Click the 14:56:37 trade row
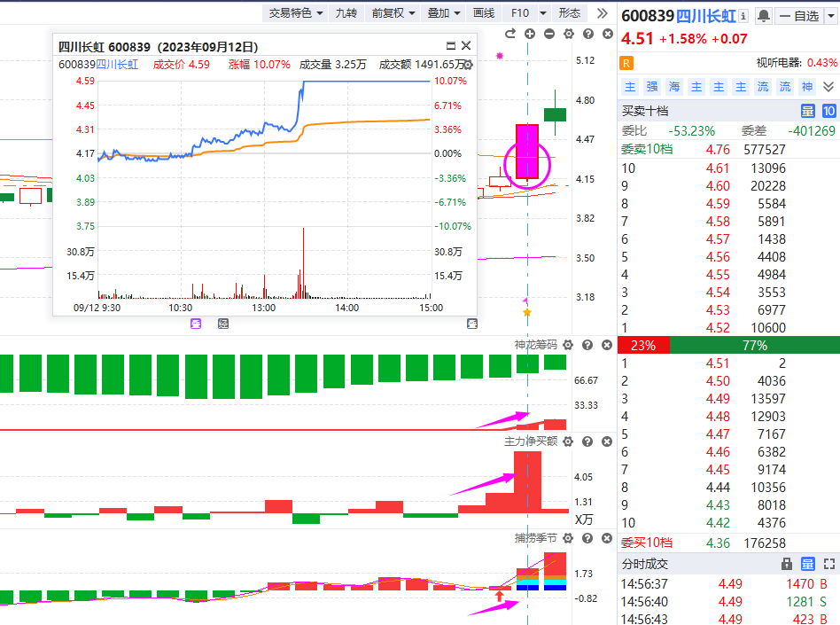The height and width of the screenshot is (625, 840). pos(728,584)
